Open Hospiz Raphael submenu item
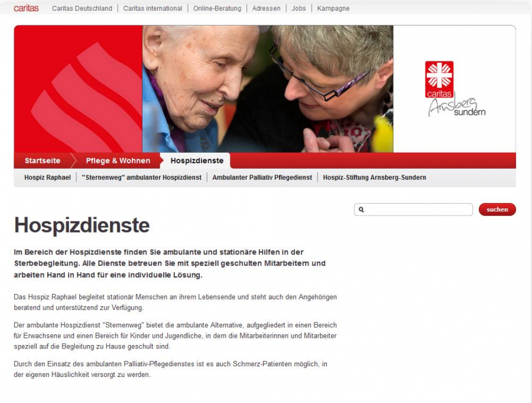 click(47, 178)
